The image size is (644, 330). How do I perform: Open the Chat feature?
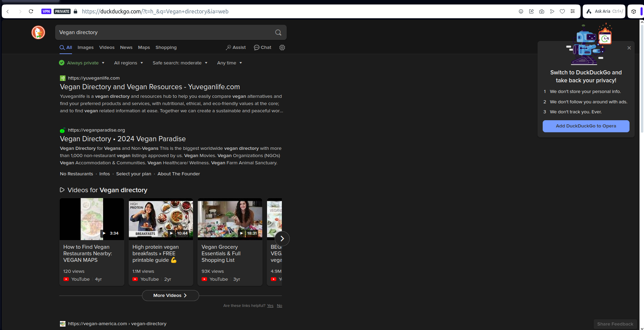263,48
